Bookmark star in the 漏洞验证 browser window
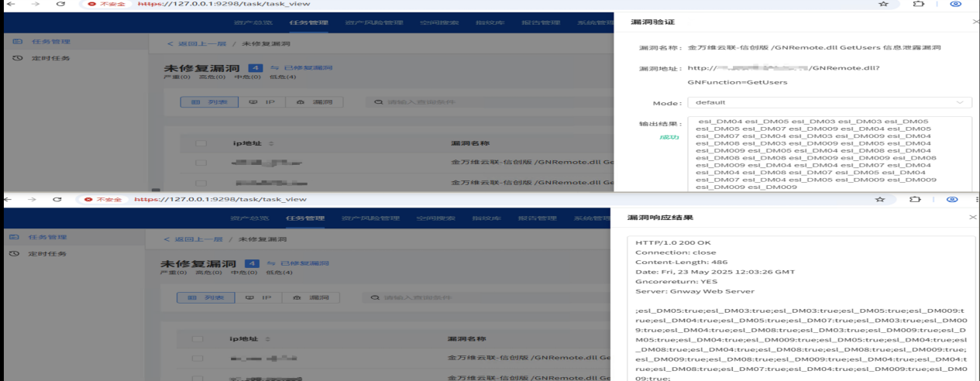Image resolution: width=980 pixels, height=381 pixels. tap(883, 4)
